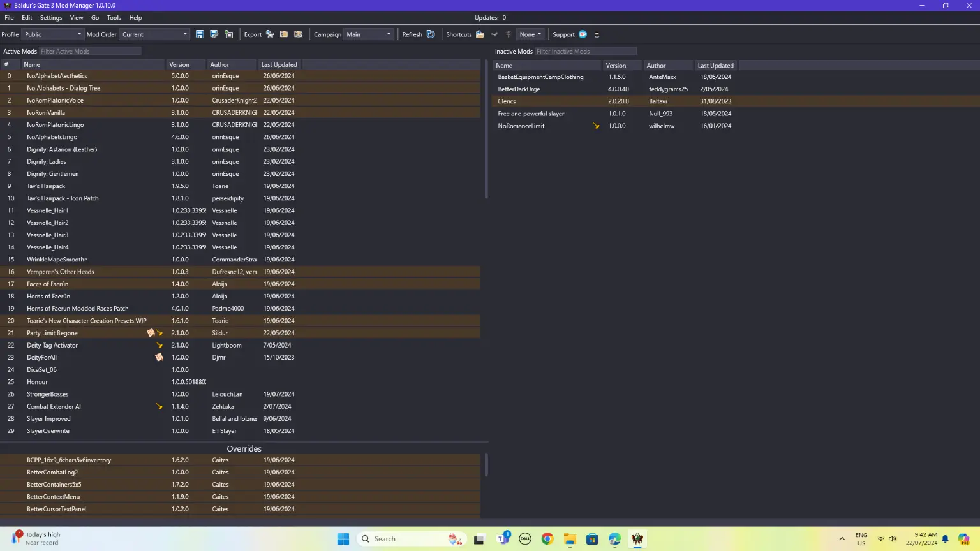Open the Settings menu
The width and height of the screenshot is (980, 551).
click(51, 18)
